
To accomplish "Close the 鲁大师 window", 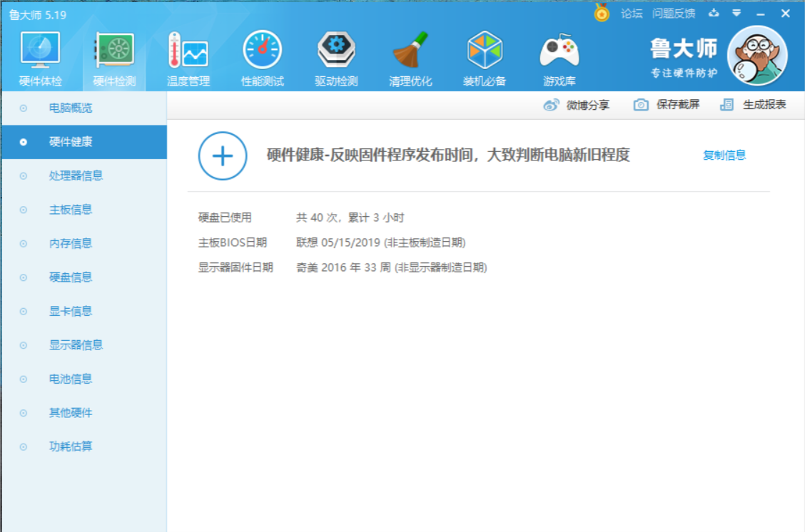I will [786, 14].
